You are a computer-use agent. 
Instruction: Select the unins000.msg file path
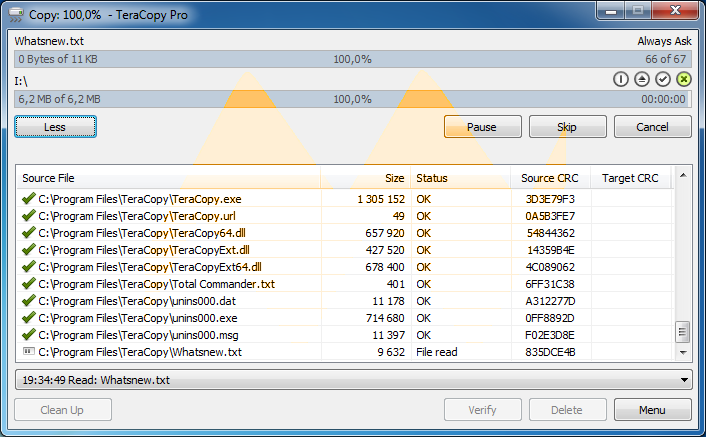coord(138,335)
